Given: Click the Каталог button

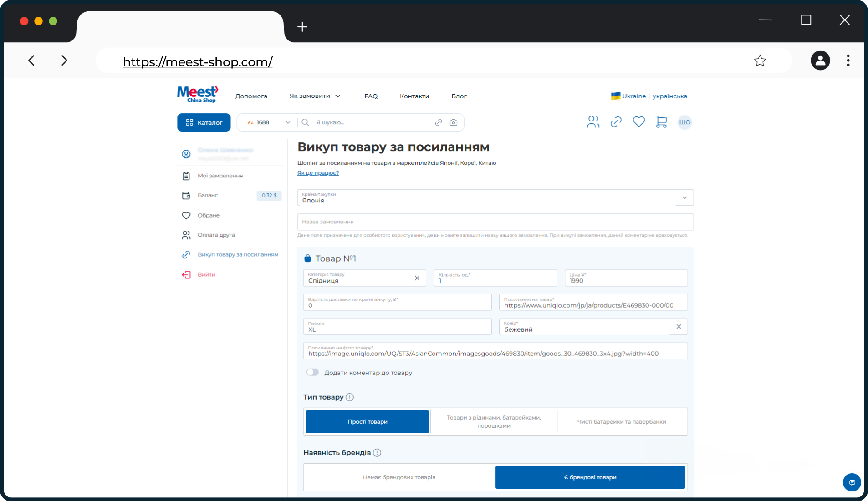Looking at the screenshot, I should 204,122.
